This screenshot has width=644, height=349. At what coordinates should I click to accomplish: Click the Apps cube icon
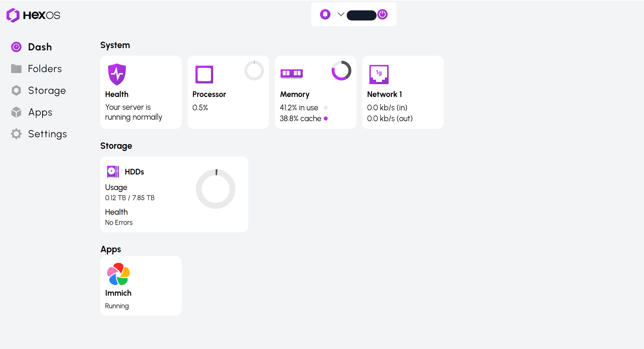click(16, 112)
